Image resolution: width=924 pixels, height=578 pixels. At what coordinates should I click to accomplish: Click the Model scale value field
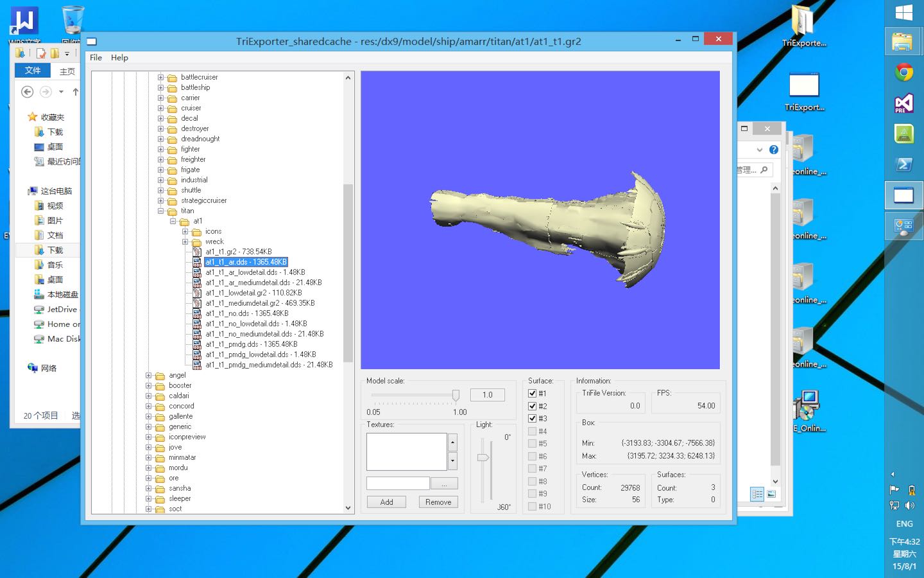[x=488, y=395]
